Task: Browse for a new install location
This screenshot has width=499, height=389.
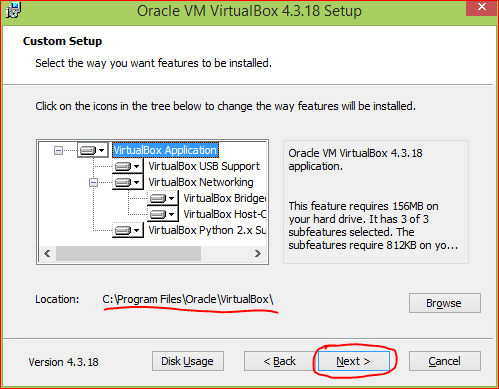Action: [445, 303]
